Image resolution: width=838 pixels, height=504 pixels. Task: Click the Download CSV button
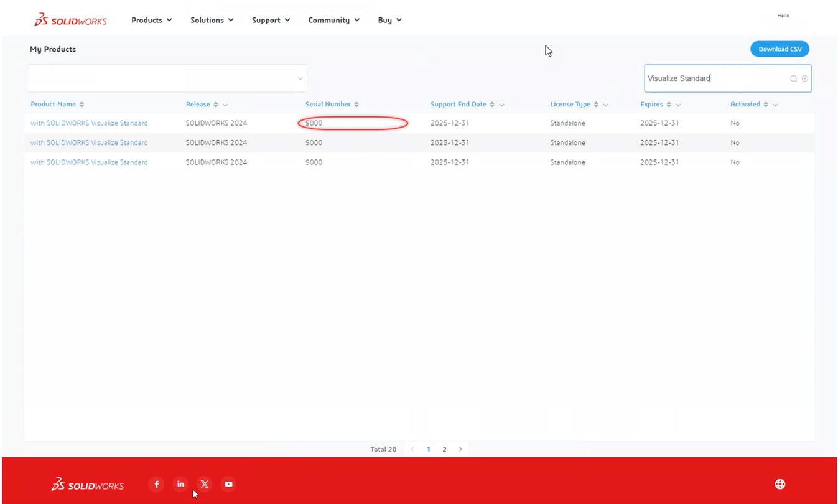point(780,49)
